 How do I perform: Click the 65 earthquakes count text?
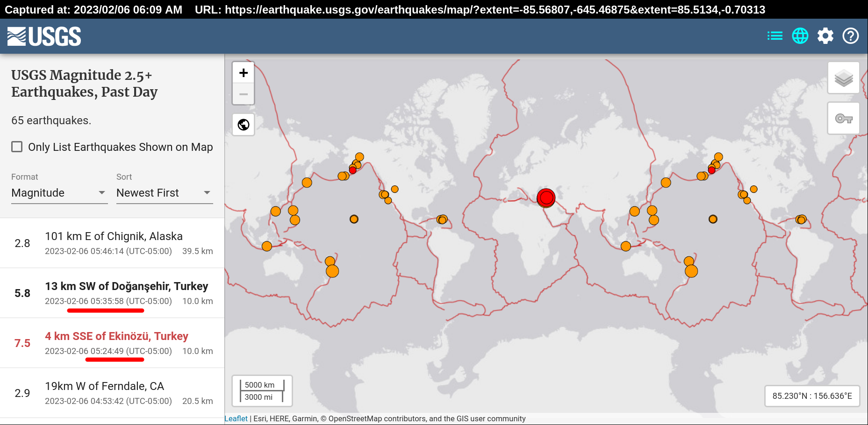tap(51, 120)
